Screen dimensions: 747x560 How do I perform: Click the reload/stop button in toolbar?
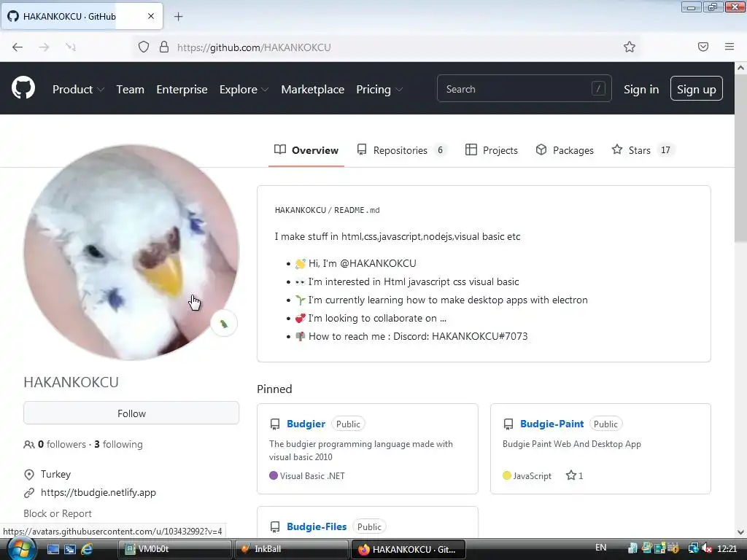pyautogui.click(x=71, y=47)
